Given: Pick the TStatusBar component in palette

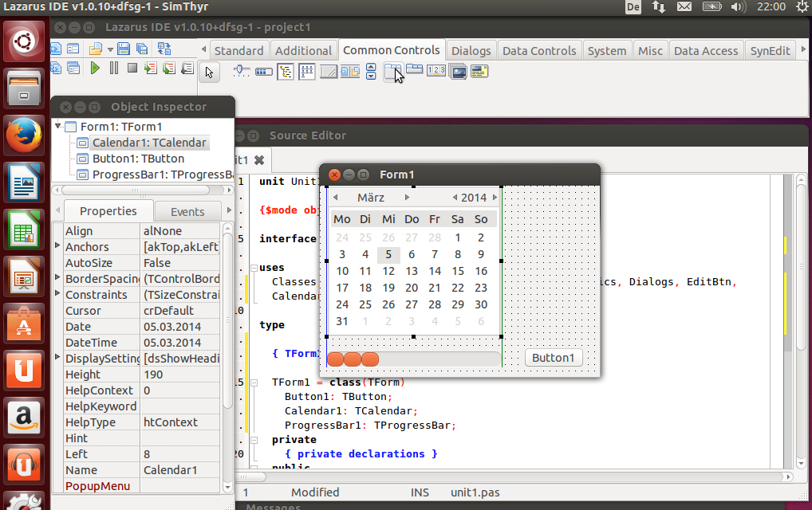Looking at the screenshot, I should pyautogui.click(x=329, y=72).
